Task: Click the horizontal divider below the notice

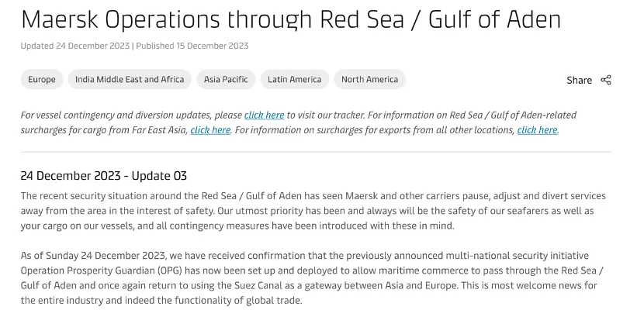Action: [x=317, y=152]
